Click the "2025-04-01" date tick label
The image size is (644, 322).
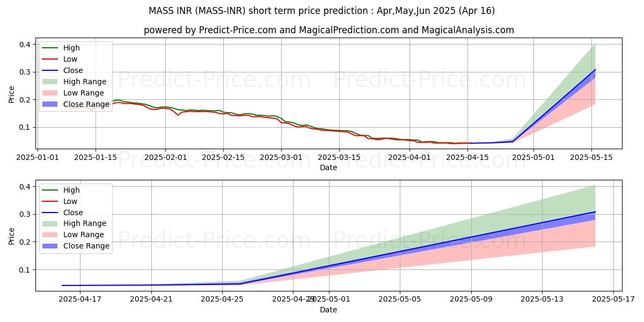coord(409,157)
